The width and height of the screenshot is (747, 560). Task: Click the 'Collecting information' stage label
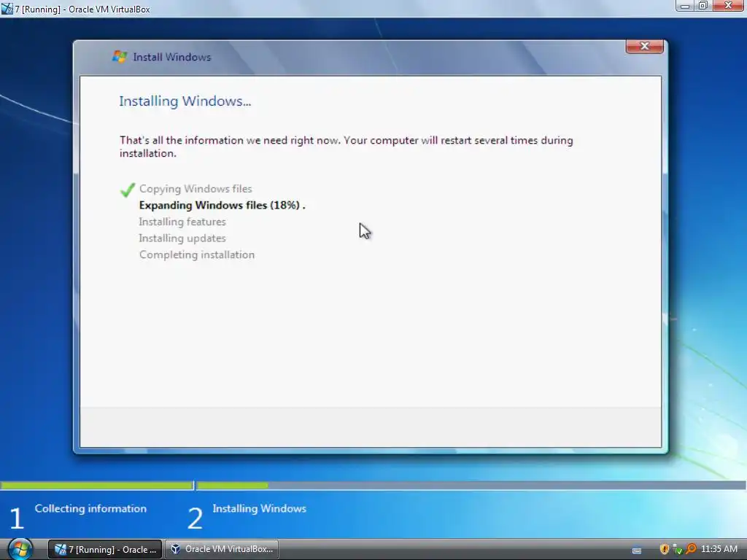[90, 508]
